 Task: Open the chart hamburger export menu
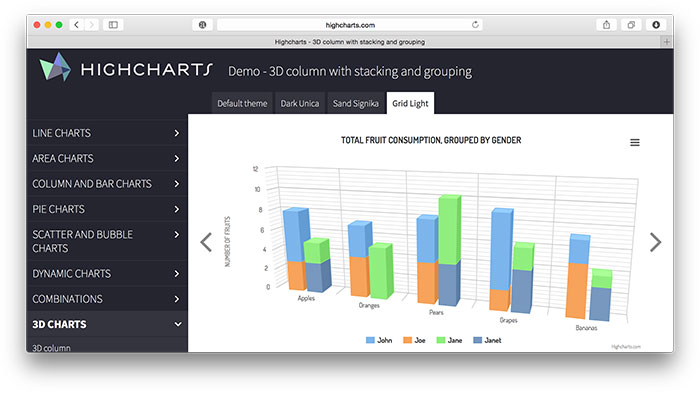[x=634, y=142]
